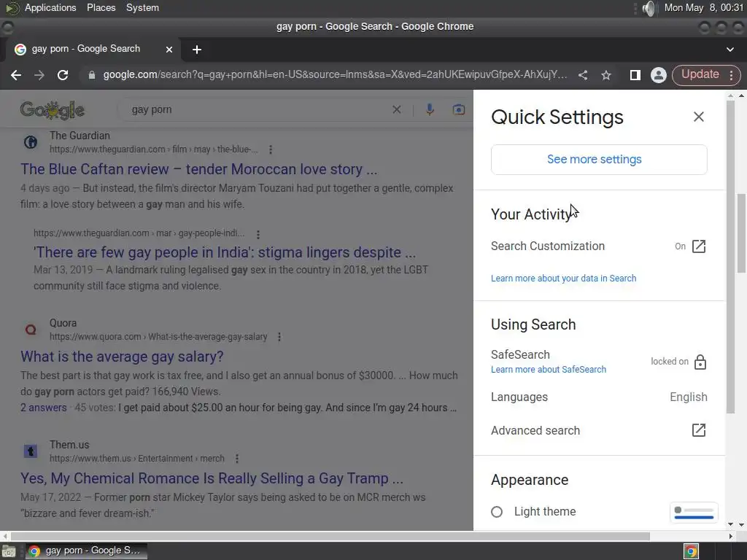Go back with the browser back arrow
This screenshot has height=560, width=747.
[x=16, y=75]
